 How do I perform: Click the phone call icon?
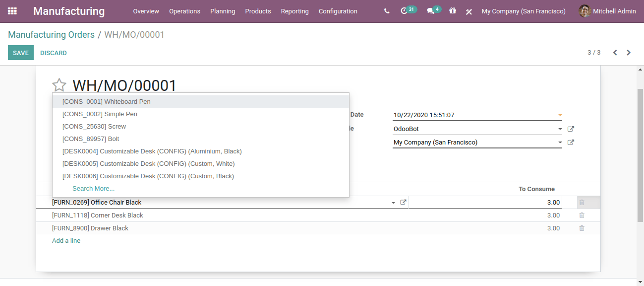point(387,11)
